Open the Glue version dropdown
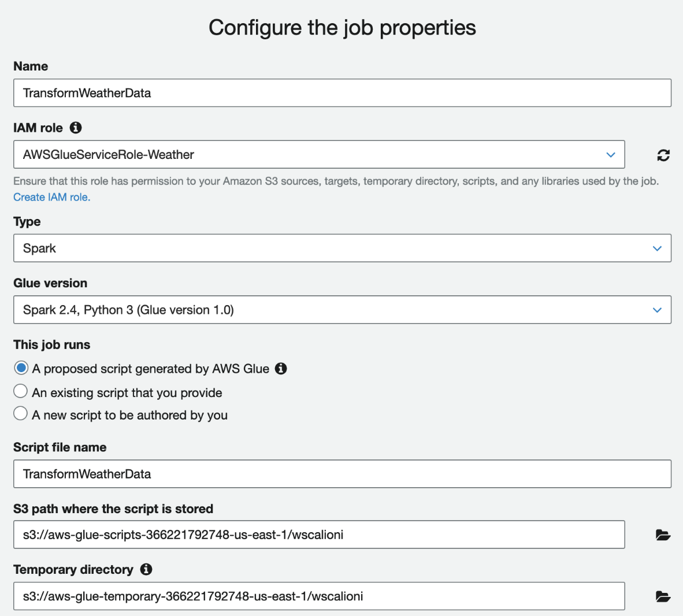 341,310
